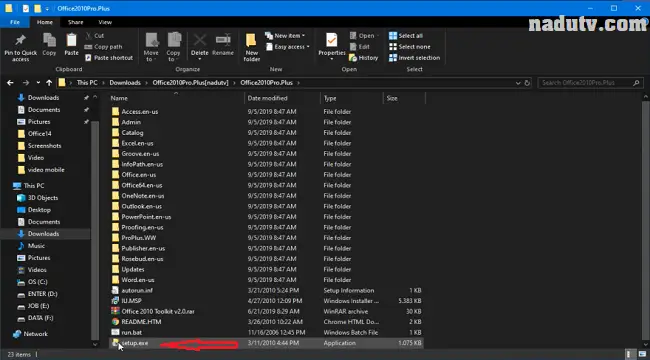Click the Delete ribbon icon
Screen dimensions: 650x360
tap(200, 40)
